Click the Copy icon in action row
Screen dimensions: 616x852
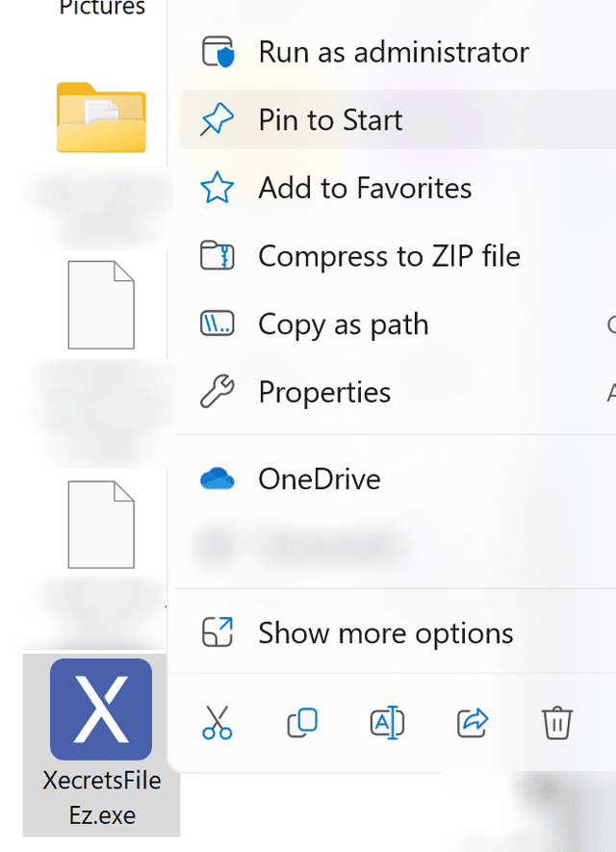pos(301,724)
